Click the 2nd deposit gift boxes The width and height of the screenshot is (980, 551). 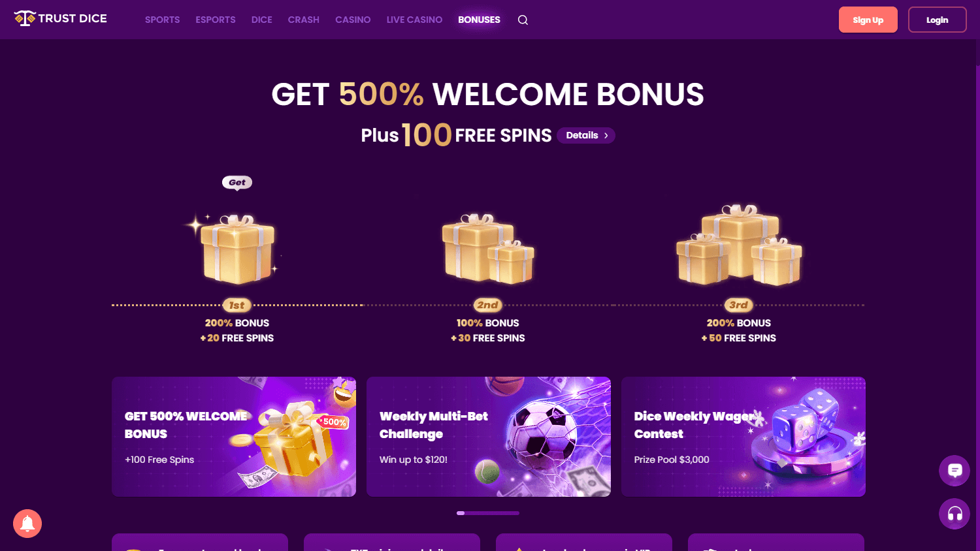pos(488,249)
